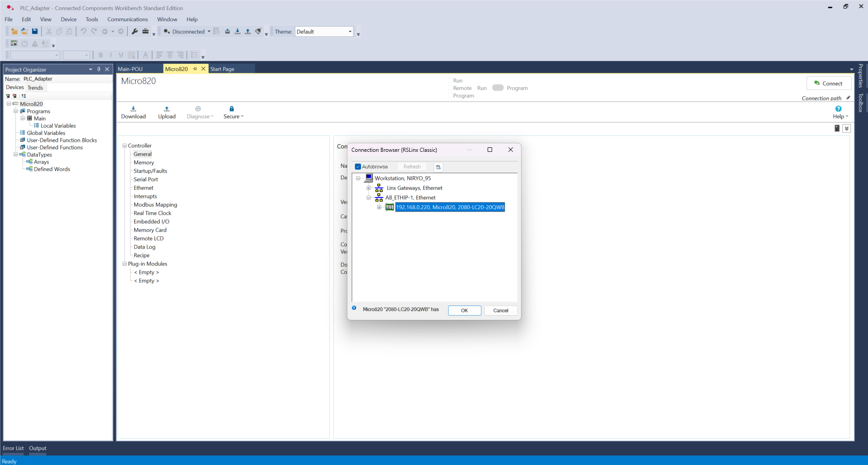Image resolution: width=868 pixels, height=465 pixels.
Task: Collapse the AB_ETHIP-1, Ethernet node
Action: [x=369, y=197]
